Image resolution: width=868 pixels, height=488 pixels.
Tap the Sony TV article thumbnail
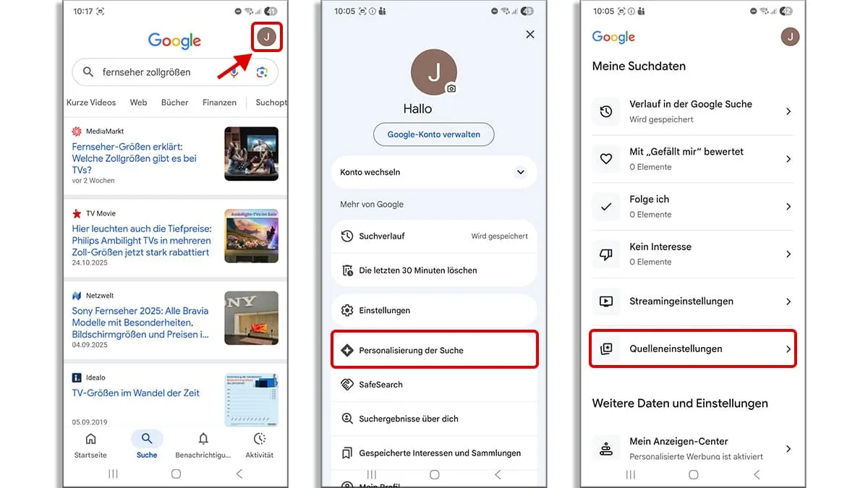click(251, 318)
